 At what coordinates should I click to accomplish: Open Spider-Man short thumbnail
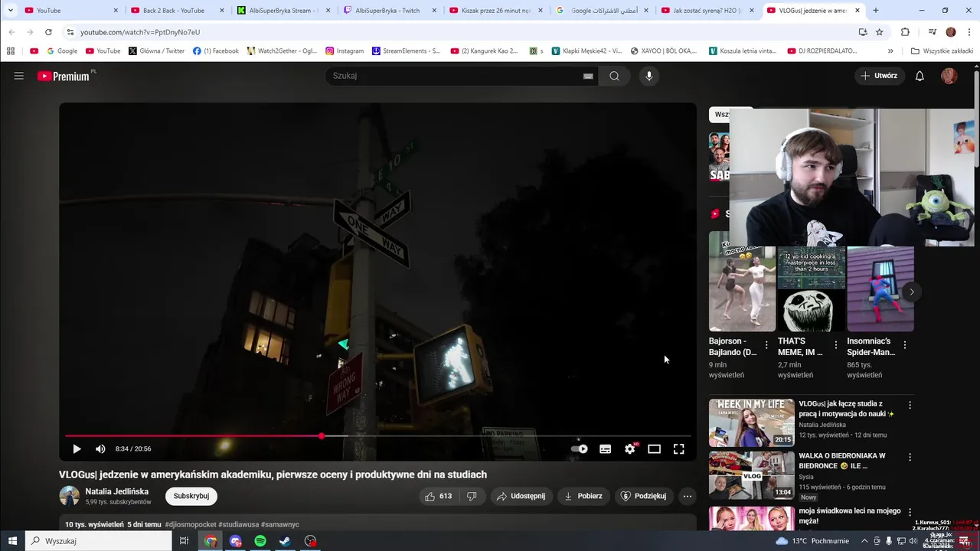tap(880, 289)
